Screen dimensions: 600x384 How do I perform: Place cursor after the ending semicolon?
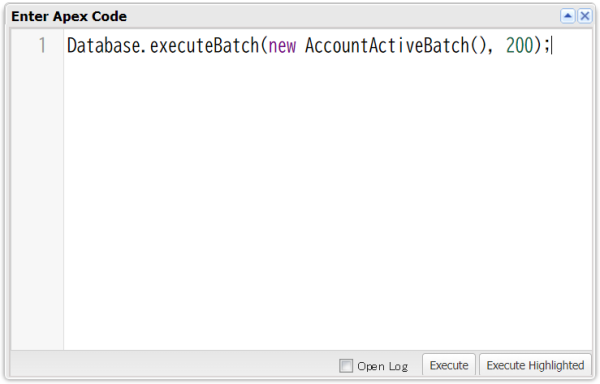coord(552,46)
